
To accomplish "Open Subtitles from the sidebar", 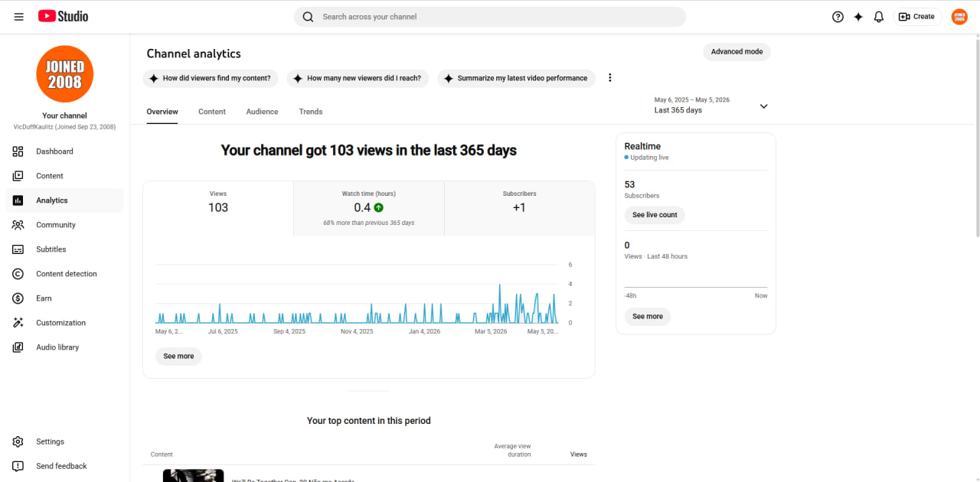I will pyautogui.click(x=64, y=249).
